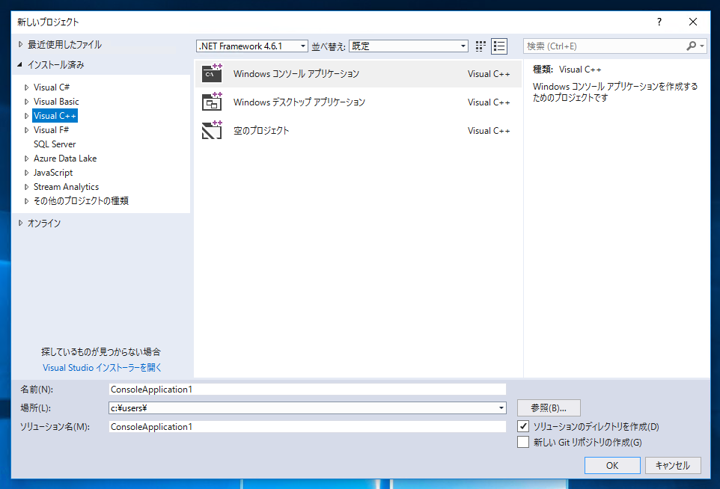The image size is (720, 489).
Task: Select JavaScript in the tree
Action: tap(53, 173)
